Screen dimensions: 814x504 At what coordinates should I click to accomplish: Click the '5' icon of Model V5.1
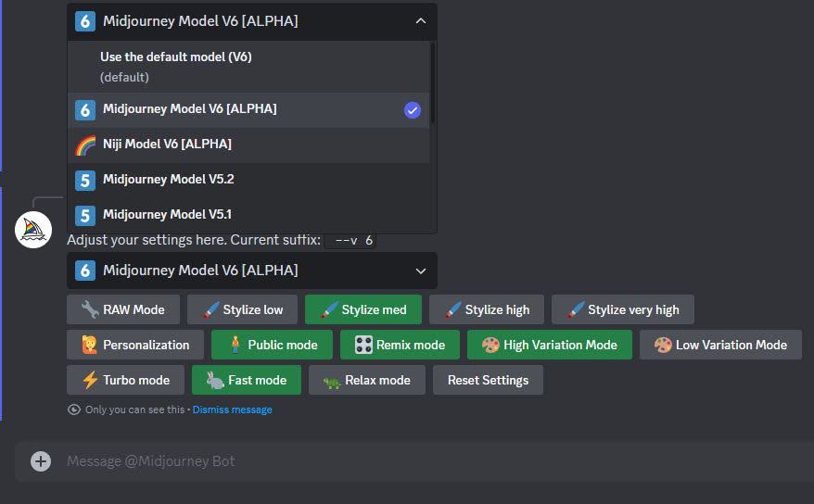click(85, 216)
